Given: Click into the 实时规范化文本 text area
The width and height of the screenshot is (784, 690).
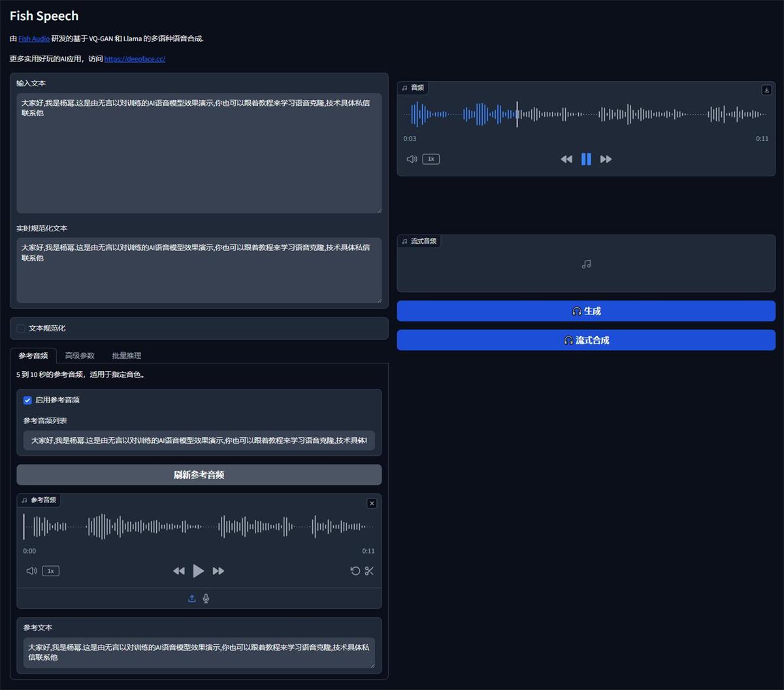Looking at the screenshot, I should pyautogui.click(x=199, y=271).
